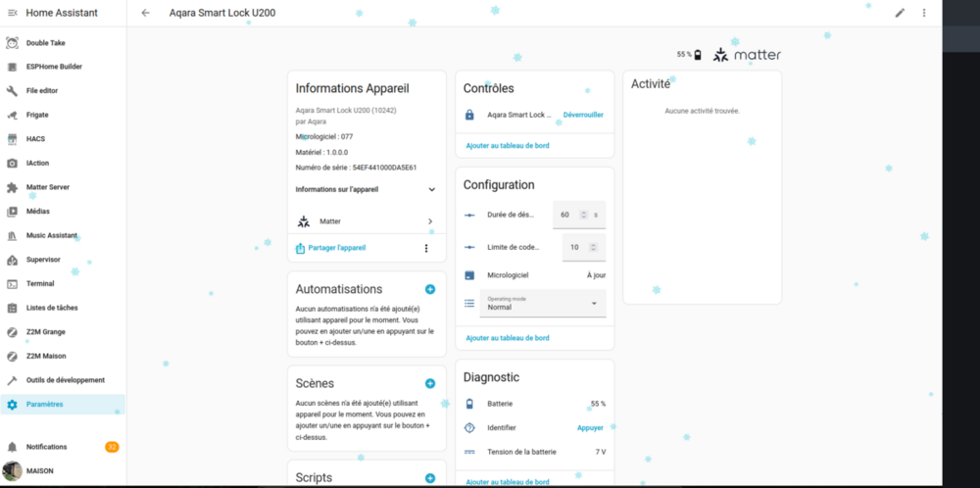This screenshot has height=488, width=980.
Task: Add a new script with plus icon
Action: (430, 478)
